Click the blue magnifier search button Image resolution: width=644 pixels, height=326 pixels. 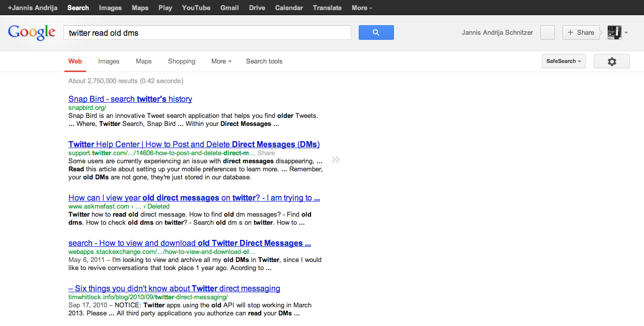[376, 32]
